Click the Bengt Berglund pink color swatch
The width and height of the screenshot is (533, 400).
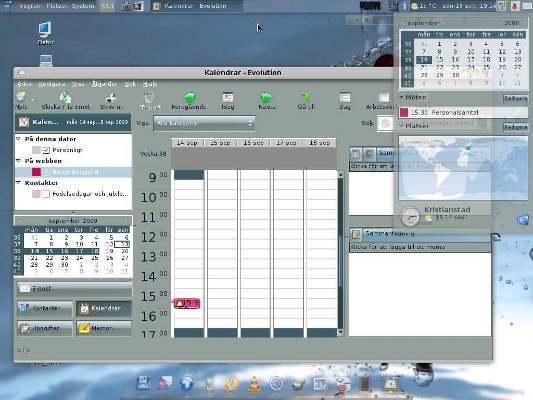pos(36,172)
